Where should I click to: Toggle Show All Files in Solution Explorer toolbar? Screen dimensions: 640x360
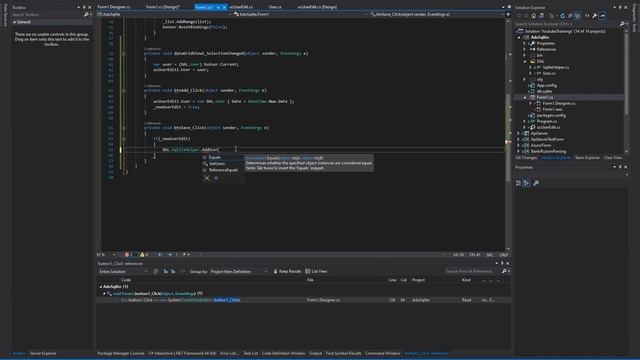578,16
